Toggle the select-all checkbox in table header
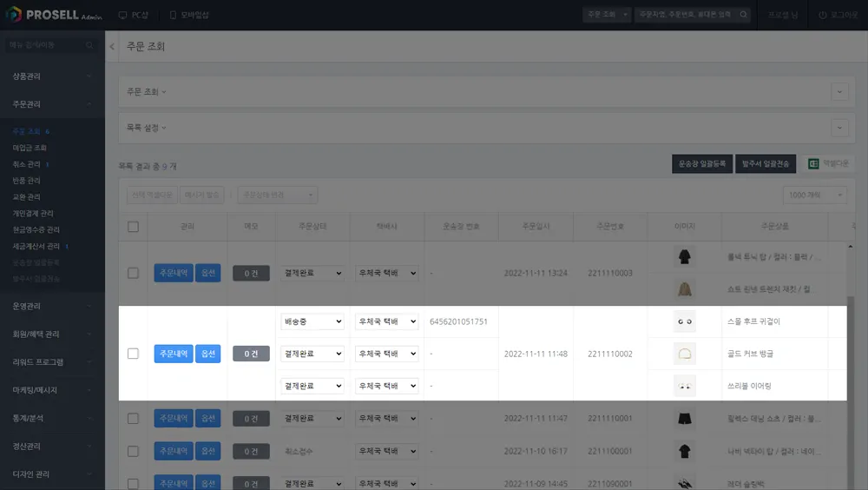 (x=133, y=227)
